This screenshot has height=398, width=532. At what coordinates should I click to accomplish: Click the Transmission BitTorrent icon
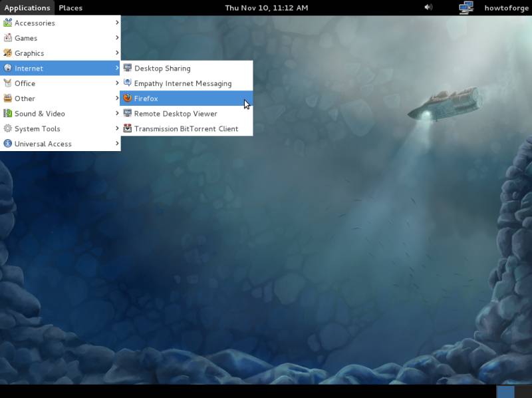click(127, 128)
